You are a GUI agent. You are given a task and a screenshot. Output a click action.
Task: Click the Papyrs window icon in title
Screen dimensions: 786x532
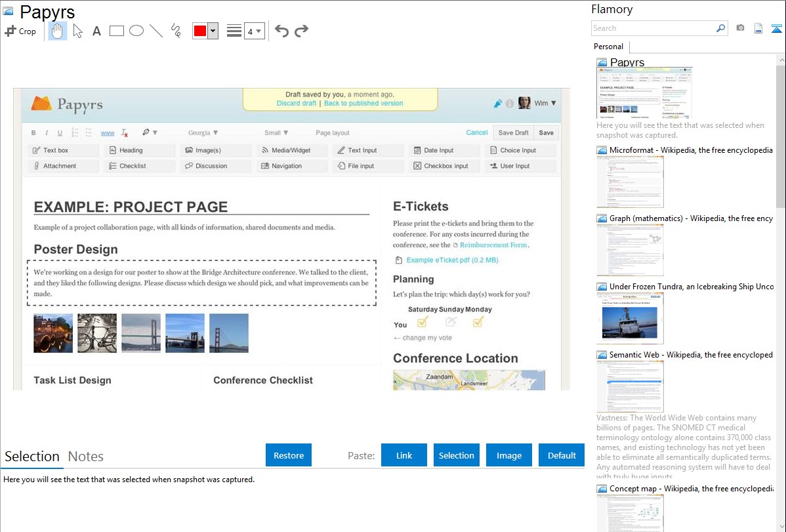[8, 11]
